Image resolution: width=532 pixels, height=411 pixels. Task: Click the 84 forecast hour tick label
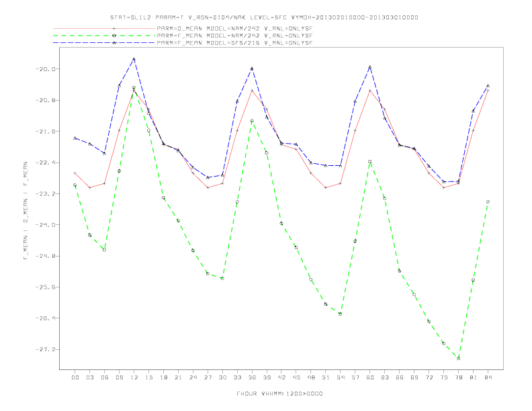click(x=488, y=377)
